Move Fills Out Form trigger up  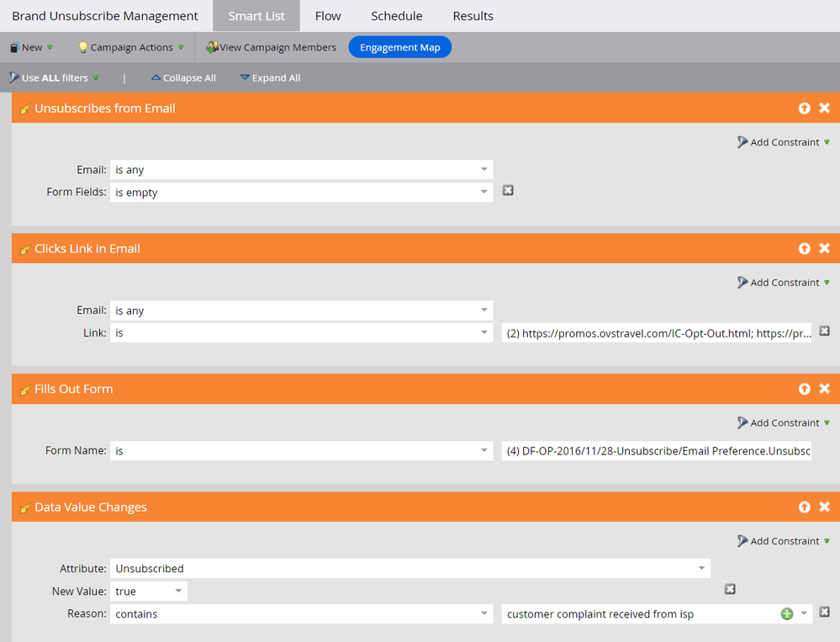(x=804, y=389)
